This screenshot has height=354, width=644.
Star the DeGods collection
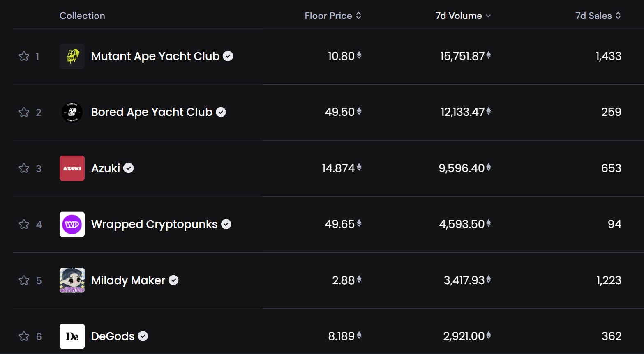point(24,336)
